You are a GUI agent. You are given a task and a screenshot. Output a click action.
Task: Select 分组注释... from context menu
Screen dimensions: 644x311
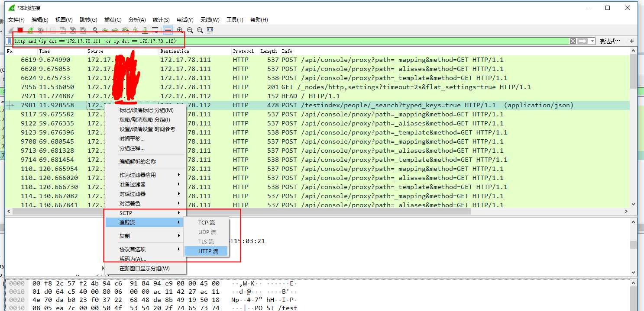coord(146,148)
